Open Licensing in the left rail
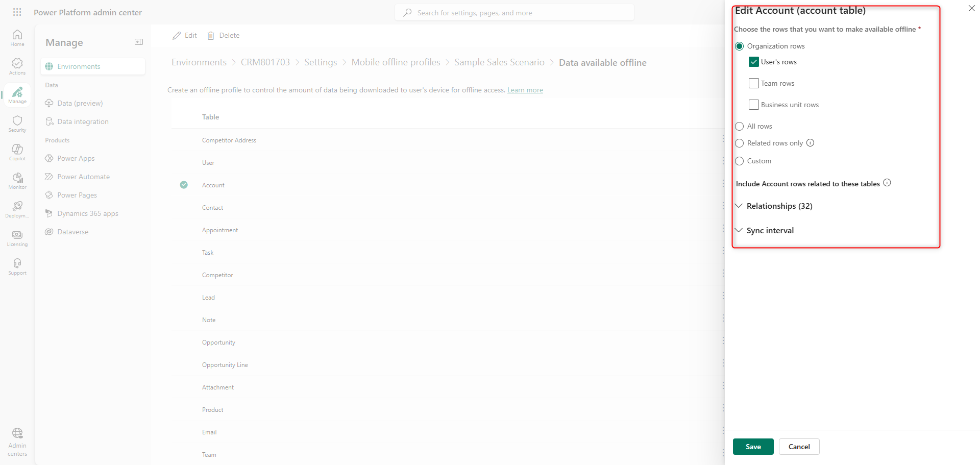The height and width of the screenshot is (465, 980). pos(17,238)
